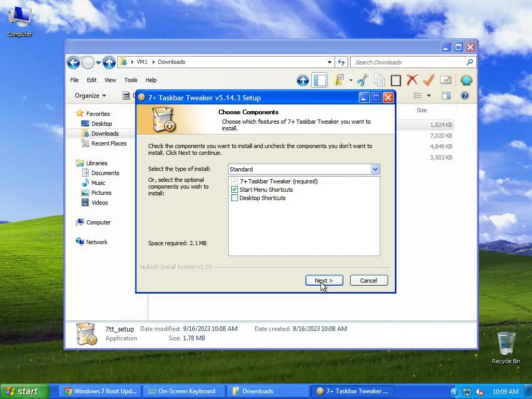Select Downloads under Favorites
Image resolution: width=532 pixels, height=399 pixels.
click(105, 134)
